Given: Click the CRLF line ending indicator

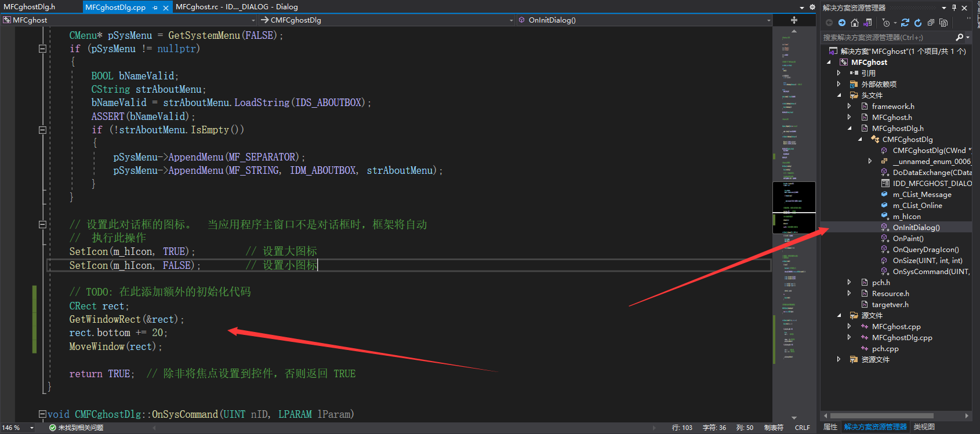Looking at the screenshot, I should pyautogui.click(x=803, y=428).
